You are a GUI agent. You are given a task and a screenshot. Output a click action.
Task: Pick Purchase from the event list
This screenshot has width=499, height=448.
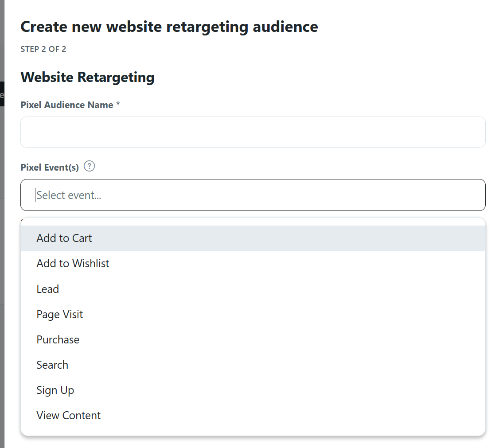(x=253, y=339)
